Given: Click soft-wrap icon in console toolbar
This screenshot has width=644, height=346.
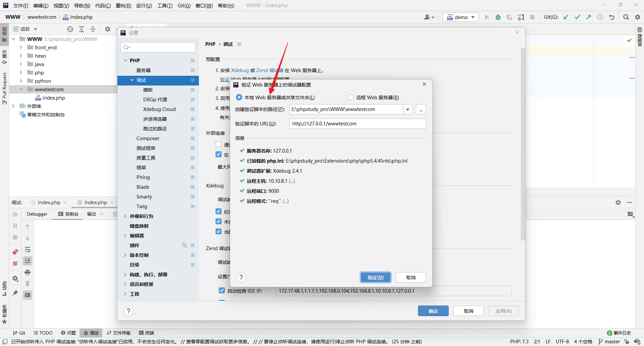Looking at the screenshot, I should (x=28, y=249).
